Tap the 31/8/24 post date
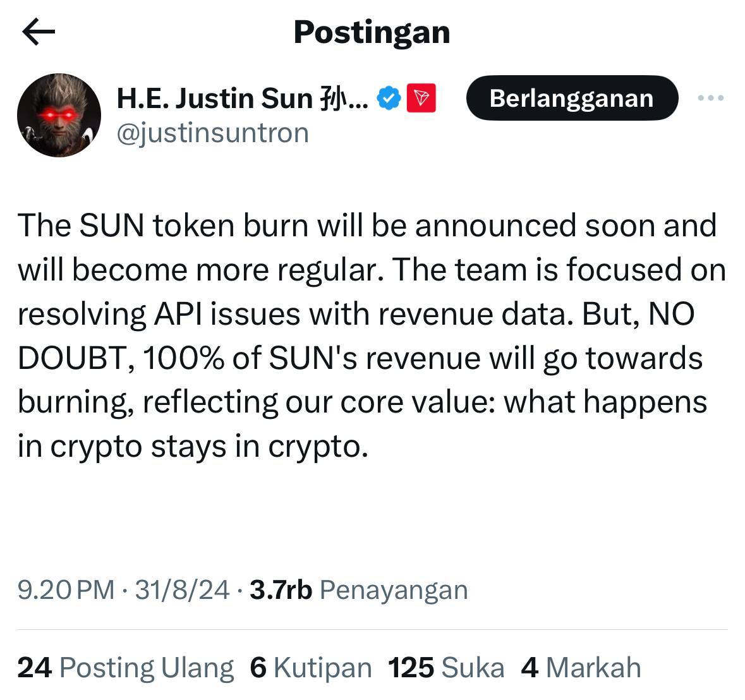The height and width of the screenshot is (700, 745). pyautogui.click(x=182, y=590)
